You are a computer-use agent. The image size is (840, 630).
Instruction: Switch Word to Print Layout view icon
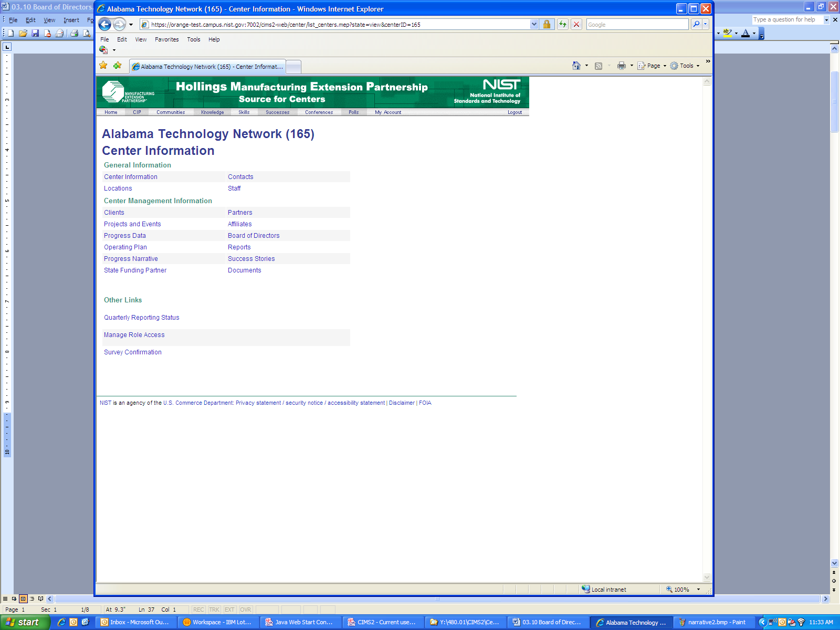(x=23, y=598)
